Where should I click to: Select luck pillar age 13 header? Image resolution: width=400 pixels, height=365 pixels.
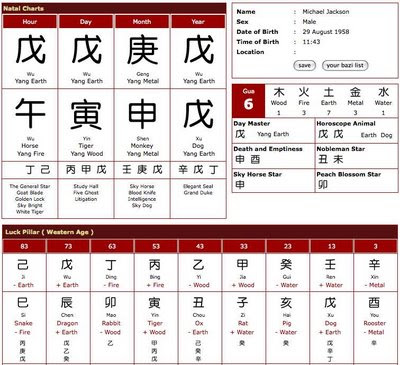click(x=331, y=246)
